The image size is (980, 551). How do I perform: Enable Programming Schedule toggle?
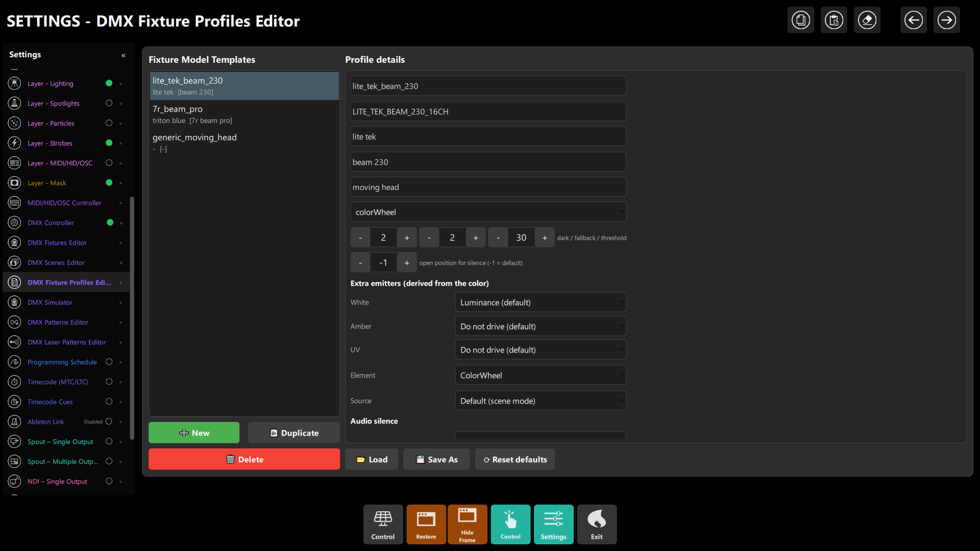click(109, 362)
